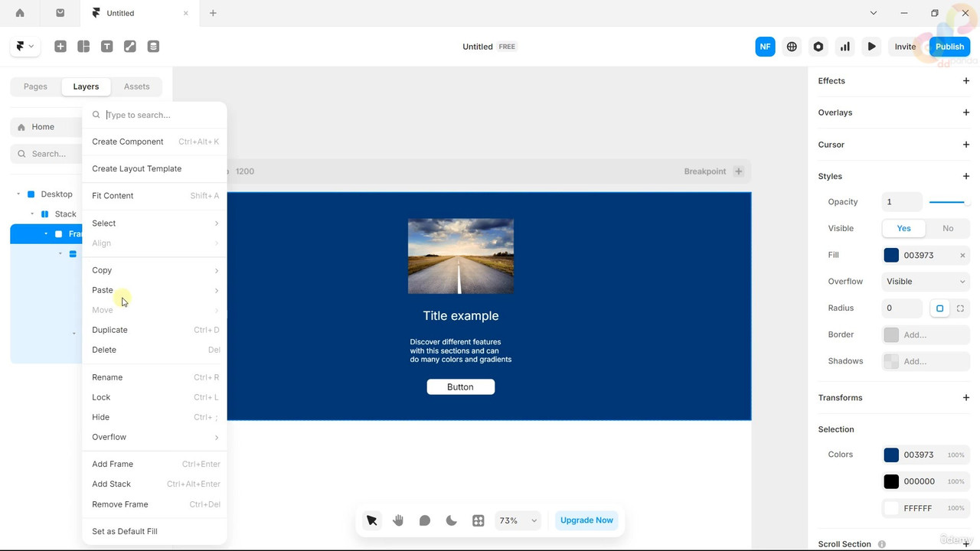
Task: Add a Styles property
Action: tap(966, 176)
